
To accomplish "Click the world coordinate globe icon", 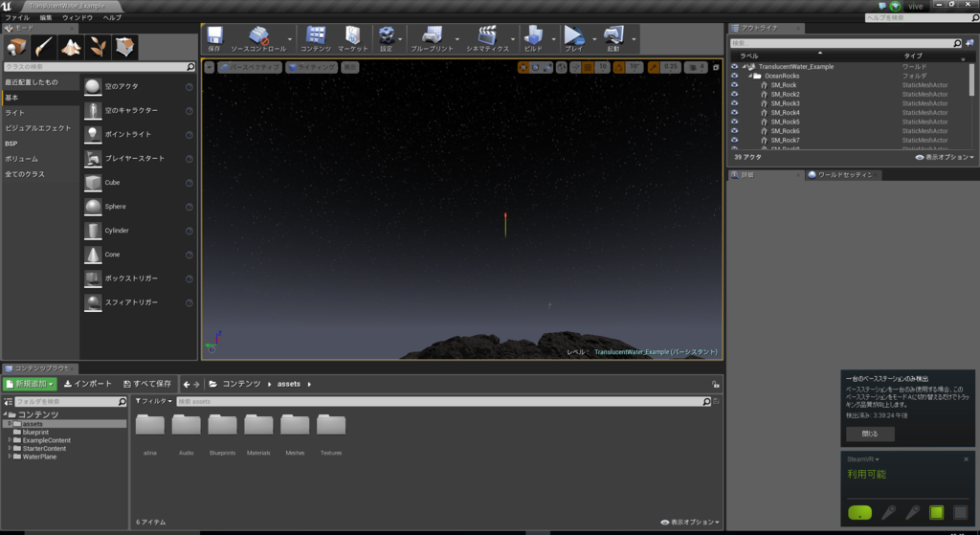I will [562, 67].
